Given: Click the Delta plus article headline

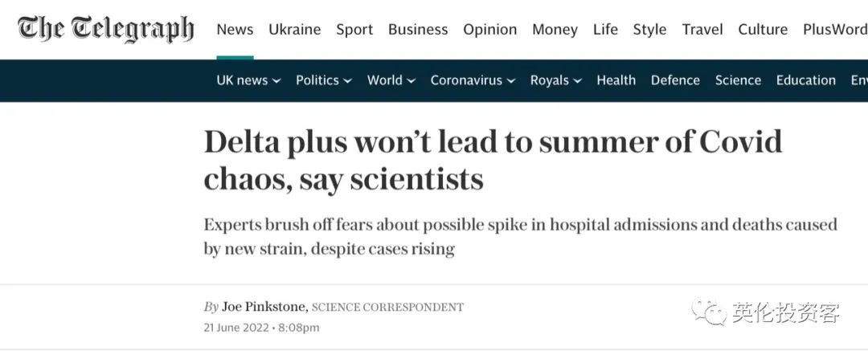Looking at the screenshot, I should click(493, 160).
